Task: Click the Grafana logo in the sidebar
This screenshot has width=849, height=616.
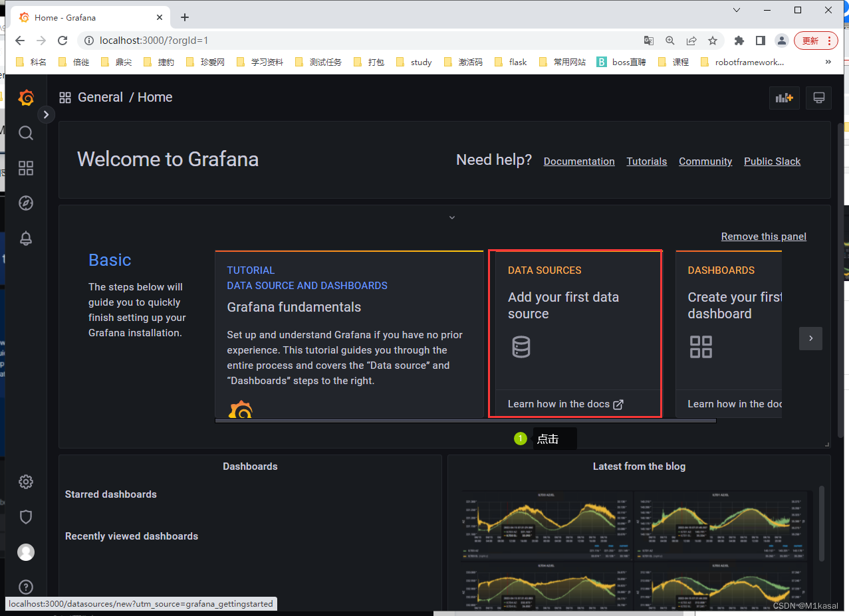Action: pos(26,98)
